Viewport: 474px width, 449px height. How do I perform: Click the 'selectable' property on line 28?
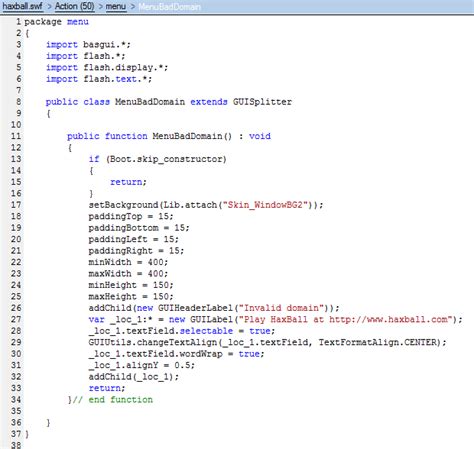click(206, 331)
